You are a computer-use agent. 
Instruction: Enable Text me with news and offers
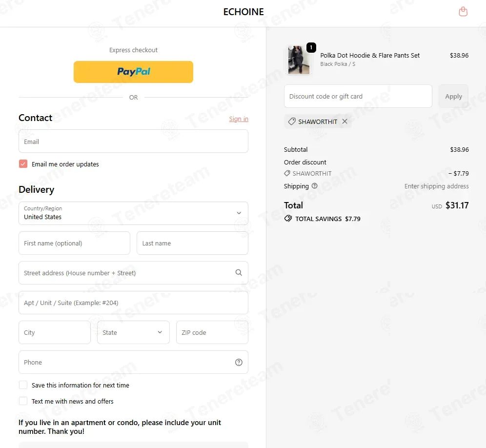[x=23, y=401]
